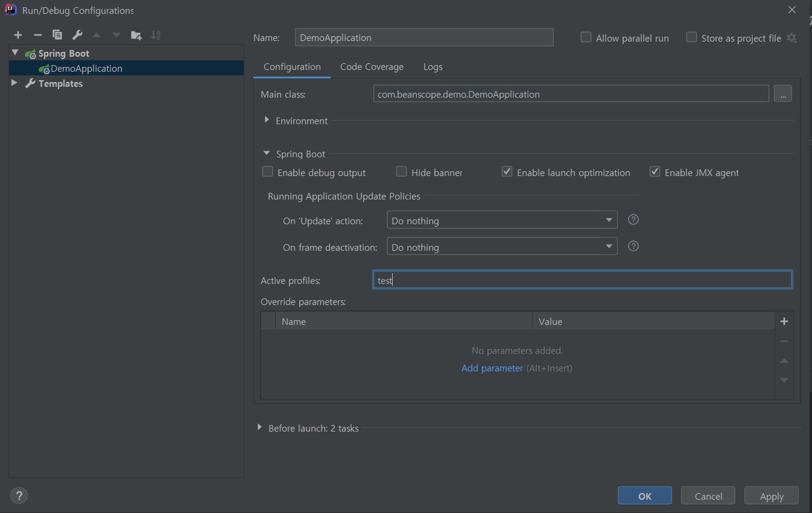The image size is (812, 513).
Task: Open the On 'Update' action dropdown
Action: (x=502, y=221)
